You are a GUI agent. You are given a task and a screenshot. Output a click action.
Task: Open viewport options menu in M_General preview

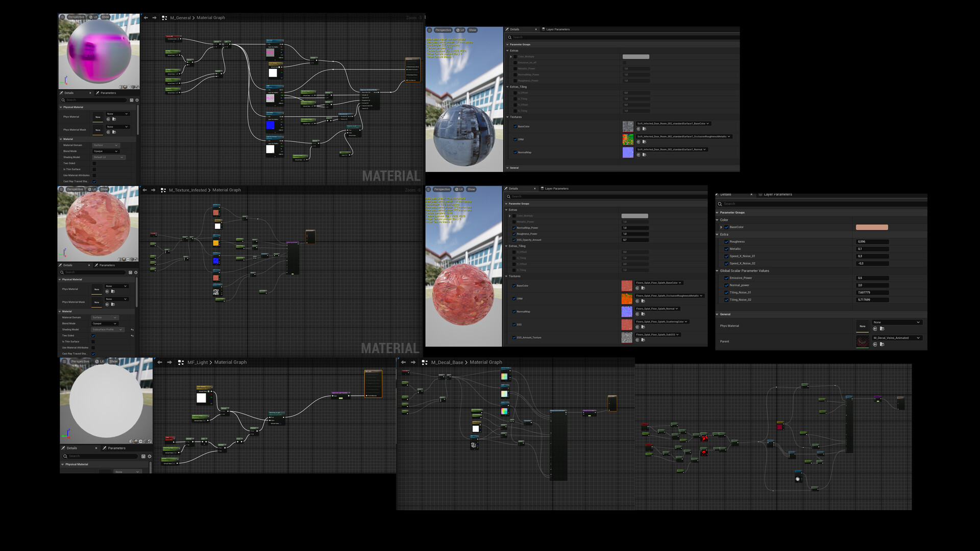[x=62, y=17]
